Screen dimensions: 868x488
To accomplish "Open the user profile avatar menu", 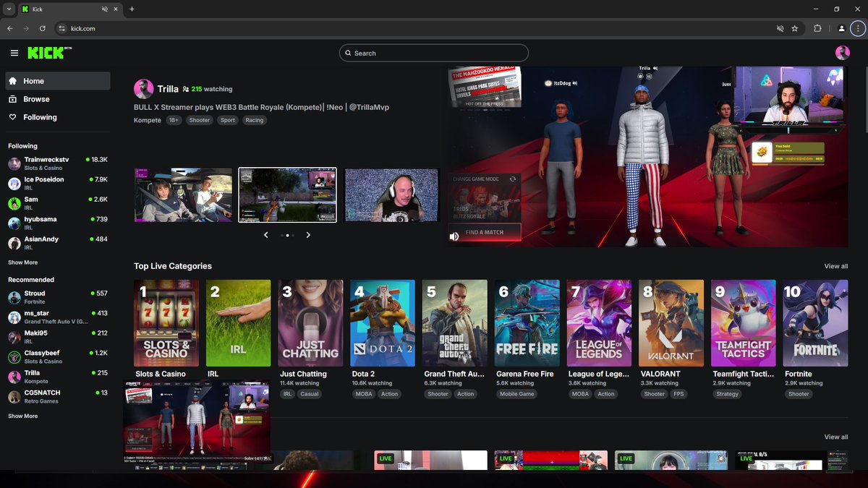I will coord(842,53).
